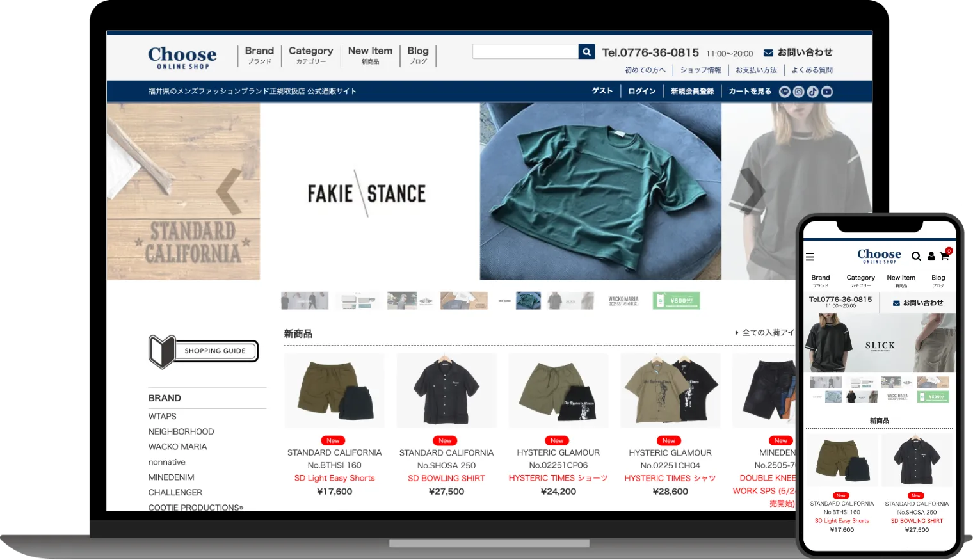This screenshot has height=560, width=973.
Task: Click SD BOWLING SHIRT red link on laptop
Action: [x=446, y=478]
